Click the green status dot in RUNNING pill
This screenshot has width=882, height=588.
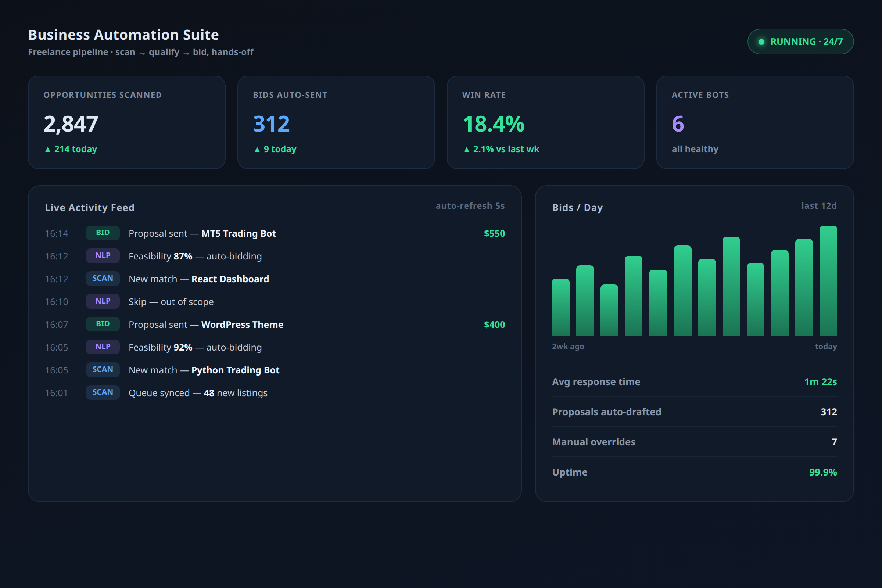761,42
